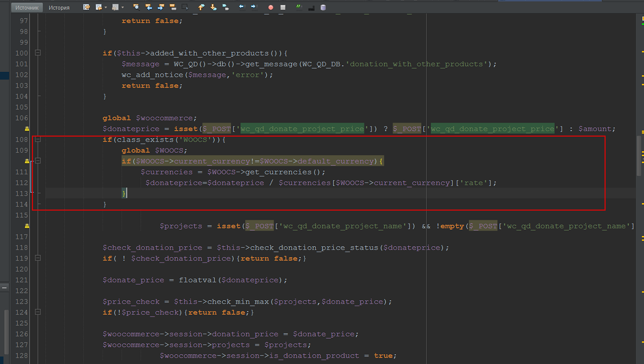Click 'check_donation_price_status' method name
The image size is (644, 364).
(314, 248)
